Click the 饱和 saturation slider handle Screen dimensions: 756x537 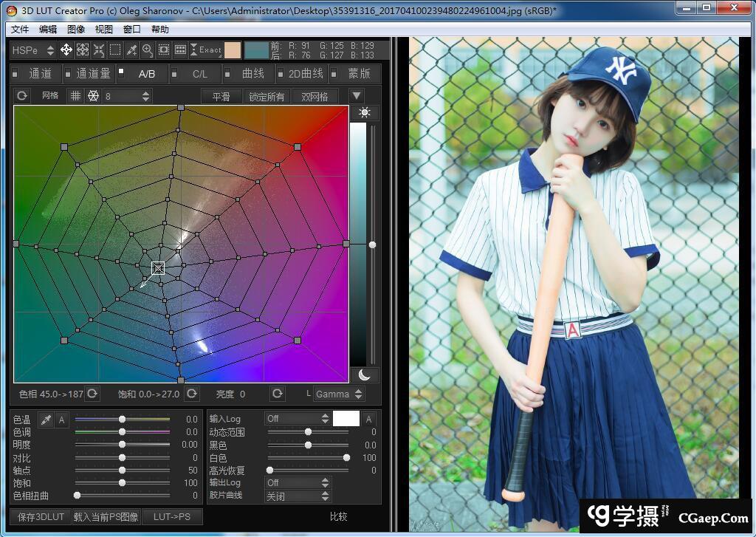pyautogui.click(x=123, y=483)
